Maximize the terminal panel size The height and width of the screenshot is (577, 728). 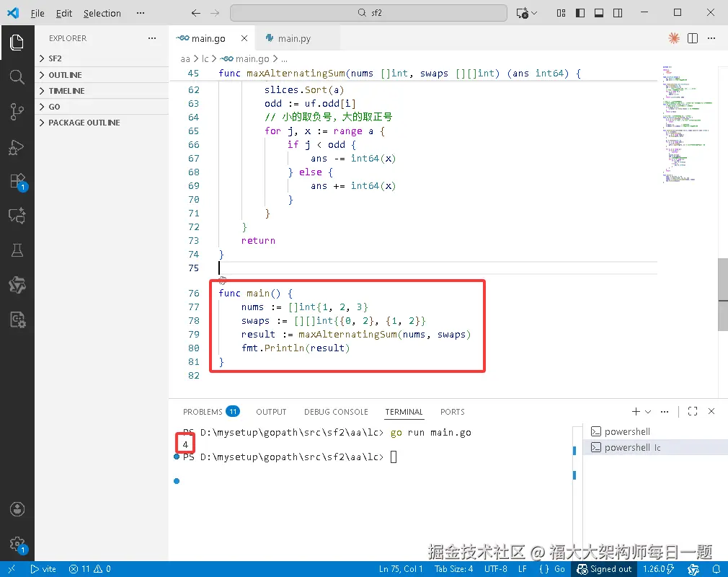pos(692,411)
